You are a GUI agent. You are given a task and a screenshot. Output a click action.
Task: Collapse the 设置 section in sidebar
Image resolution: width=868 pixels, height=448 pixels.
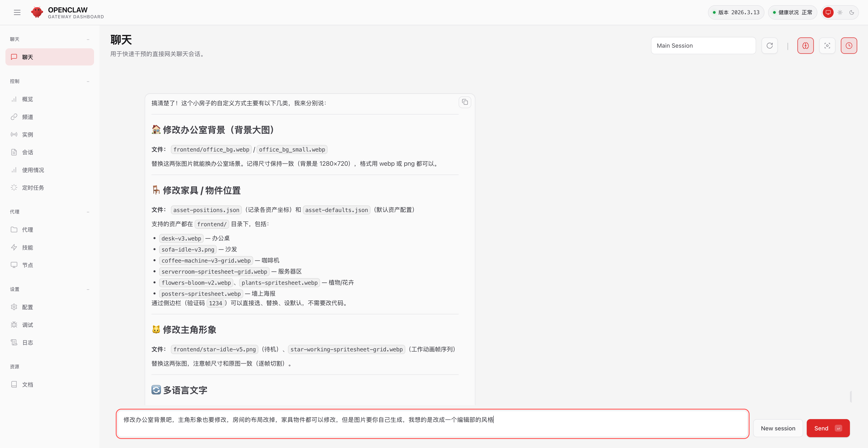[x=88, y=289]
